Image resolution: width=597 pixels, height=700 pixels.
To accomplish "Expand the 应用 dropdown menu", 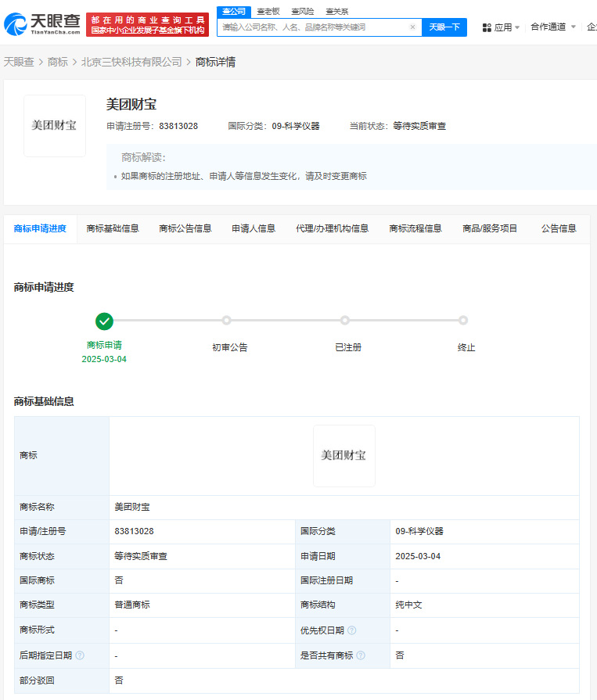I will tap(516, 27).
